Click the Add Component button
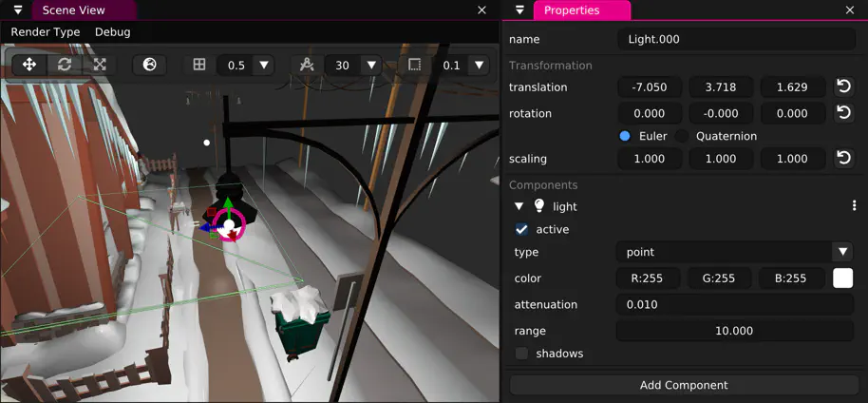The image size is (868, 403). [x=684, y=385]
